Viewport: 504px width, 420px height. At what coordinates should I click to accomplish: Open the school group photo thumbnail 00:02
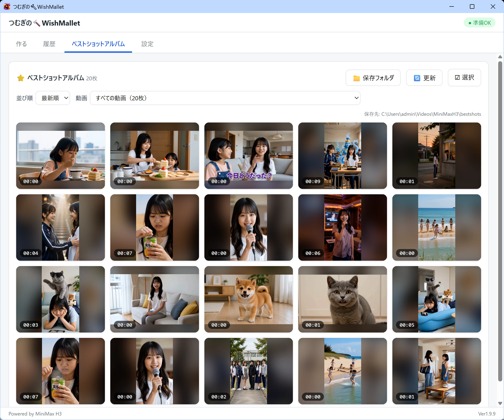[x=248, y=371]
